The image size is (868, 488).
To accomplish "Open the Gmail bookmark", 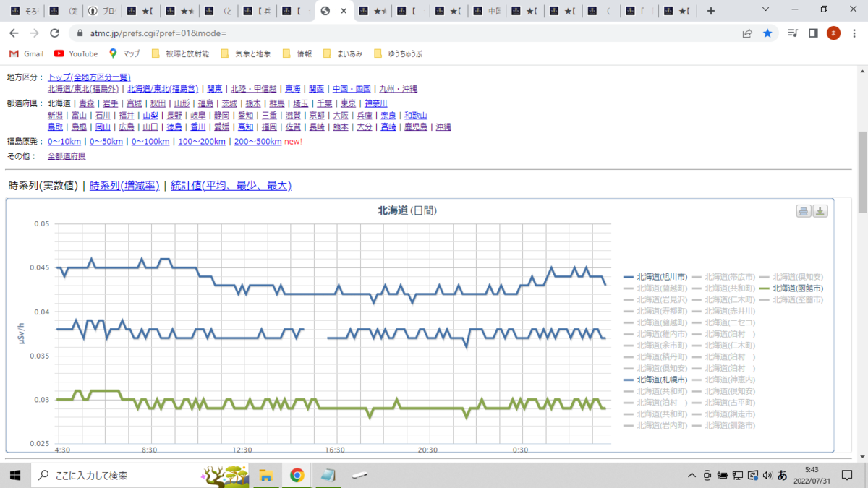I will 27,53.
